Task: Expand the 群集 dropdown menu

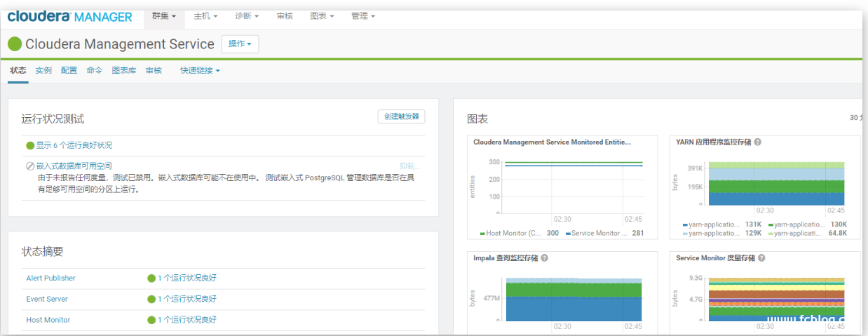Action: [x=164, y=15]
